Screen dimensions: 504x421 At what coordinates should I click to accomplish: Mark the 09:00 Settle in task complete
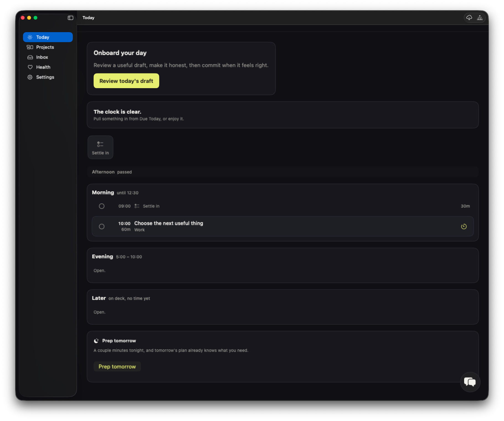102,206
